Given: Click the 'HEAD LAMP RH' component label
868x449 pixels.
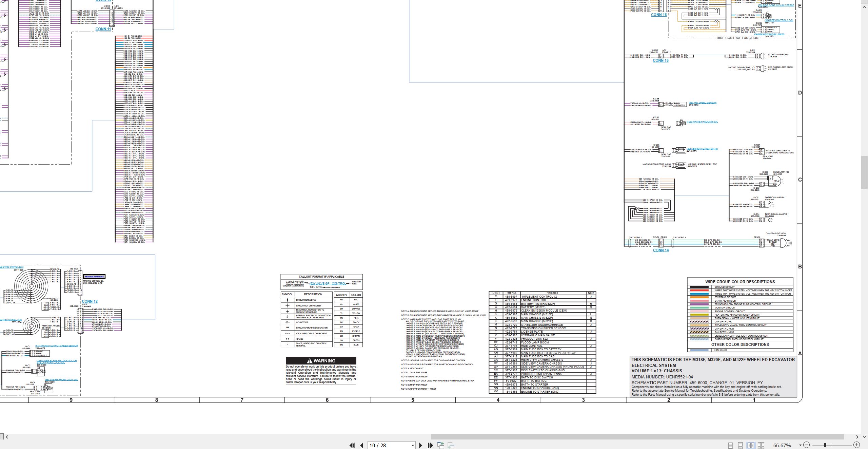Looking at the screenshot, I should tap(781, 172).
